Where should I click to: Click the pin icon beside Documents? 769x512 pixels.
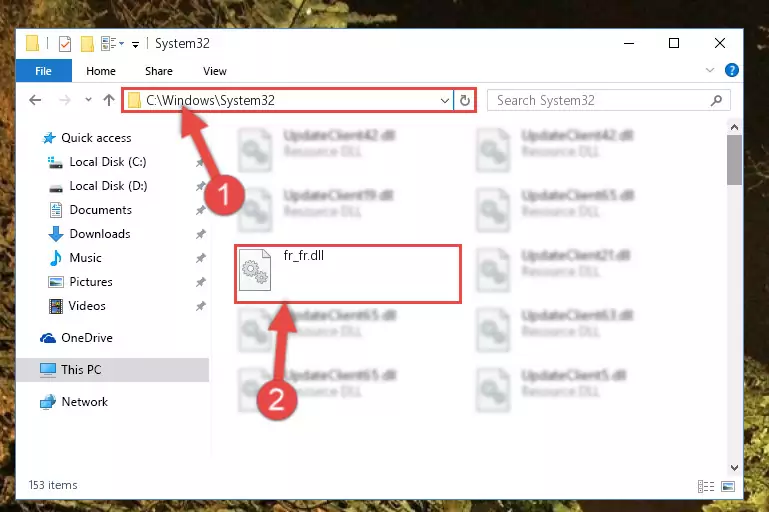click(x=201, y=210)
